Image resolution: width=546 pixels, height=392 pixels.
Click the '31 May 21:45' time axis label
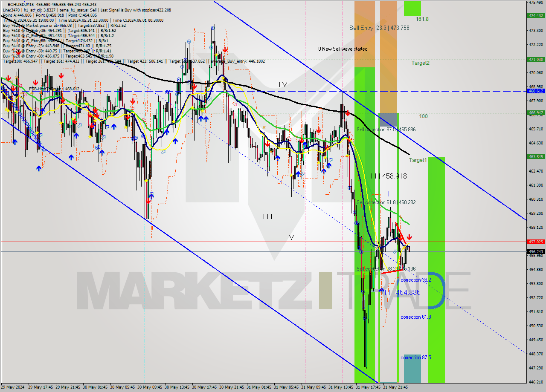tap(395, 387)
